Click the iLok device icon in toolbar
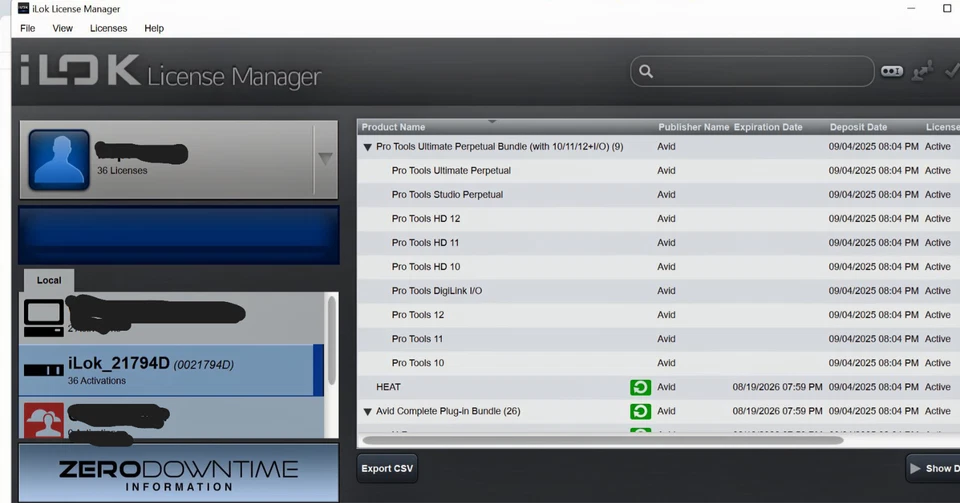960x503 pixels. click(x=891, y=72)
